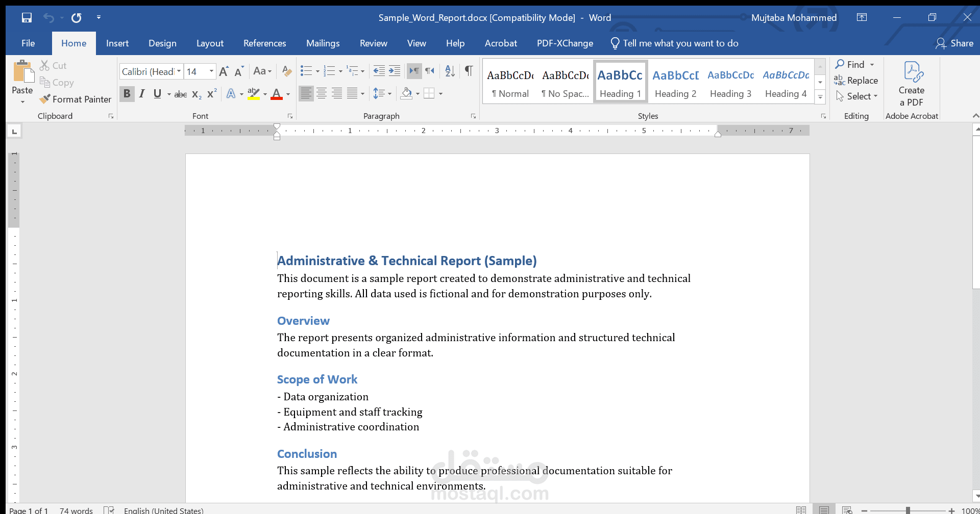Open the Create a PDF Acrobat tool
Image resolution: width=980 pixels, height=514 pixels.
912,84
